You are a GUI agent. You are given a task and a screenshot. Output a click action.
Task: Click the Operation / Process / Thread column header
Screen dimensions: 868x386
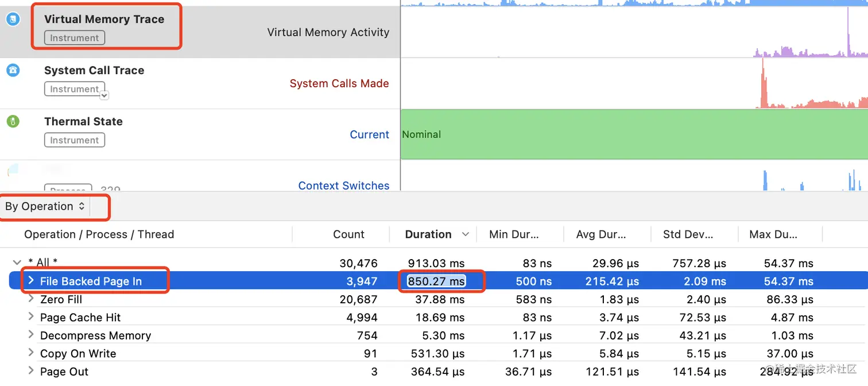99,234
